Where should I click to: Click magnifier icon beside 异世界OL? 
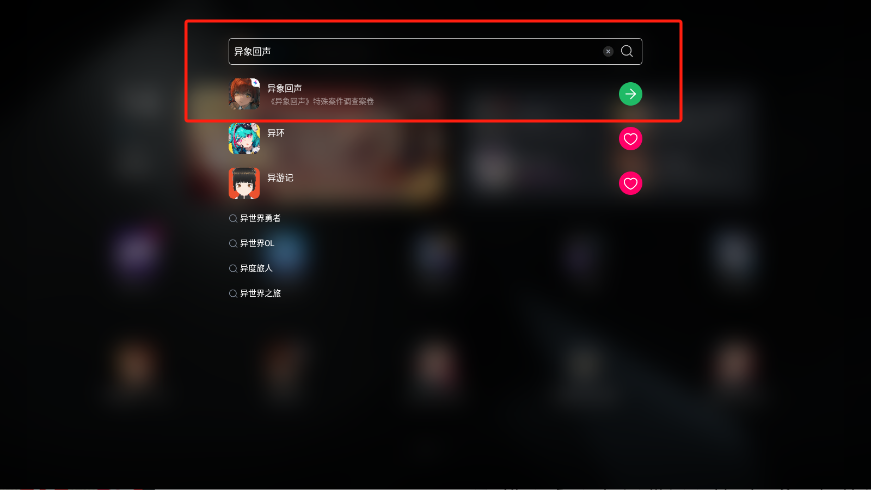click(233, 243)
